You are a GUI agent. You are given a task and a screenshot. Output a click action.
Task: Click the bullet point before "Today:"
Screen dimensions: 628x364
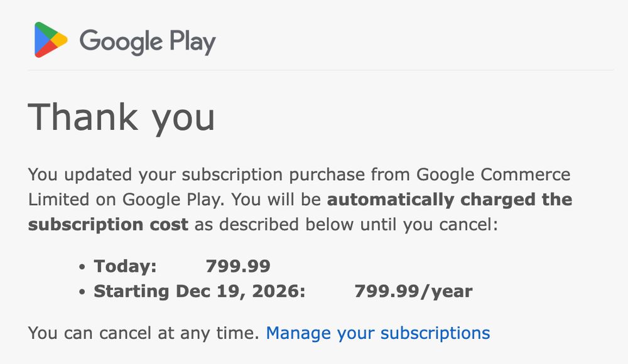click(x=82, y=267)
